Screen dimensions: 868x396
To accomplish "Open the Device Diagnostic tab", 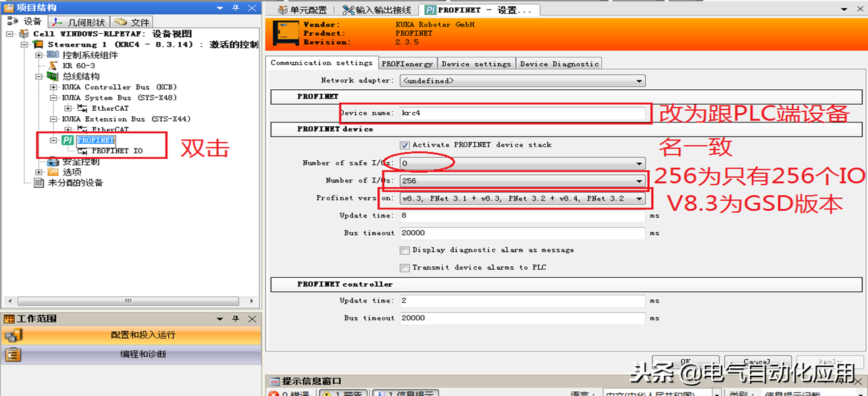I will point(559,64).
